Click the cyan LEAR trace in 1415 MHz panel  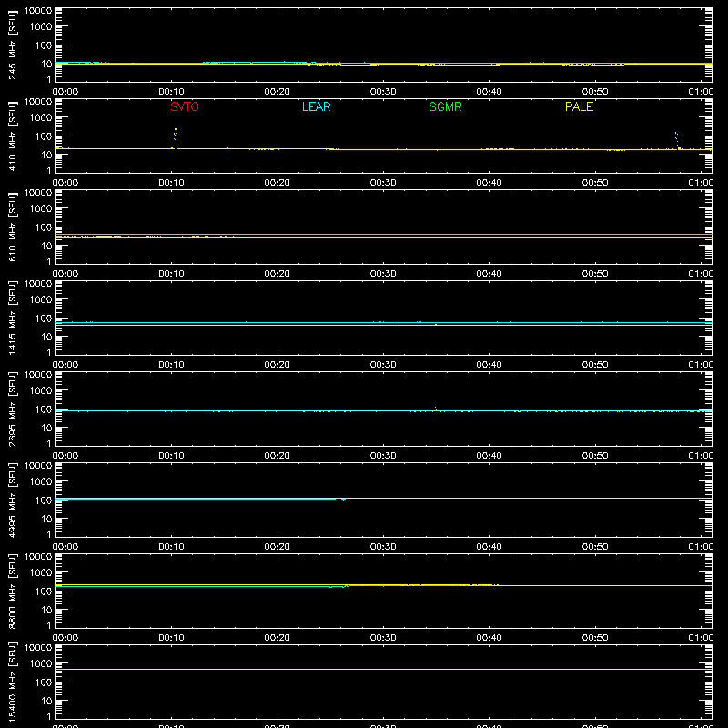pos(383,322)
